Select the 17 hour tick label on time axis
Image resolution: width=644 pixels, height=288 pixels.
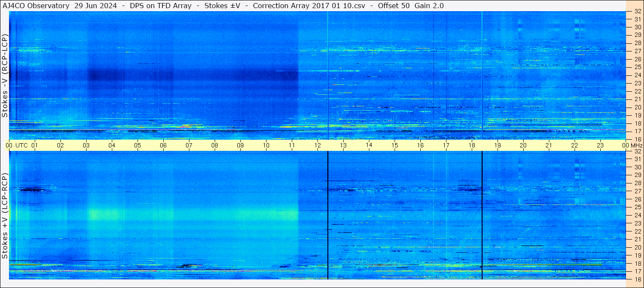click(x=446, y=145)
